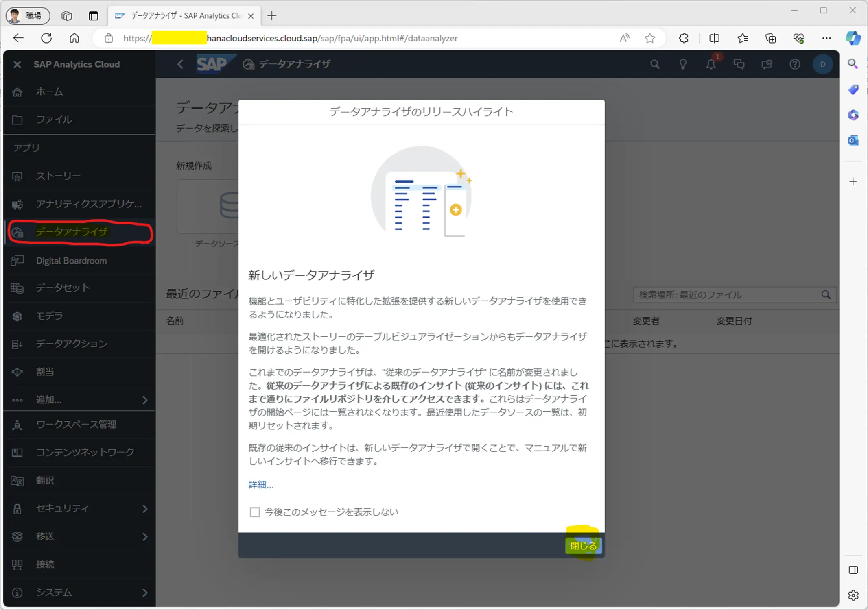The image size is (868, 610).
Task: Open the Copilot icon in Edge
Action: (x=853, y=38)
